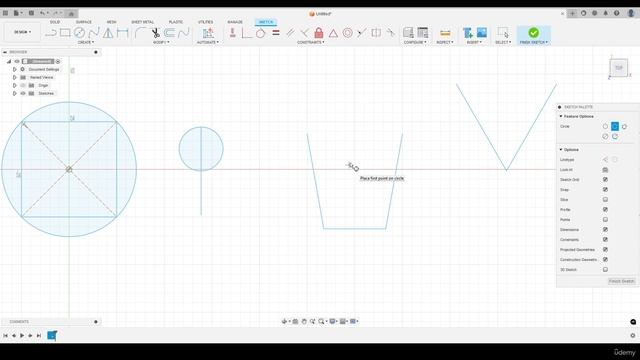Switch to the Mesh tab
Screen dimensions: 640x360
pos(111,22)
